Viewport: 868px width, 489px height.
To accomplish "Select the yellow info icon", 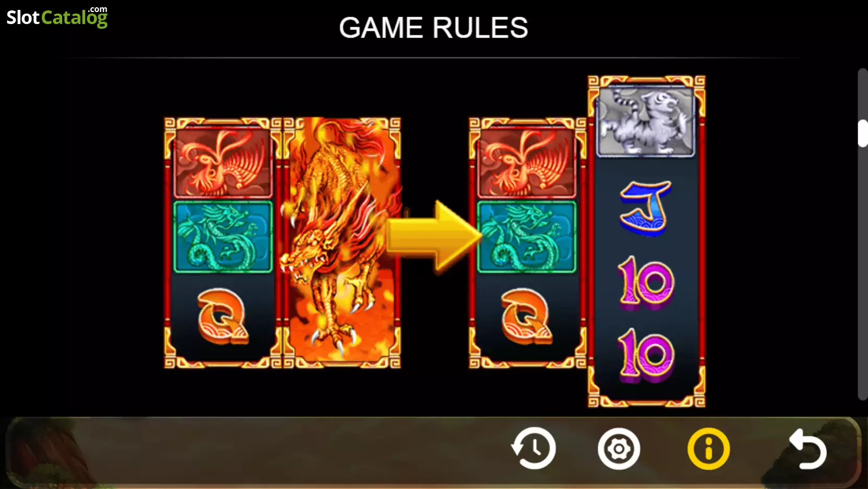I will tap(708, 448).
